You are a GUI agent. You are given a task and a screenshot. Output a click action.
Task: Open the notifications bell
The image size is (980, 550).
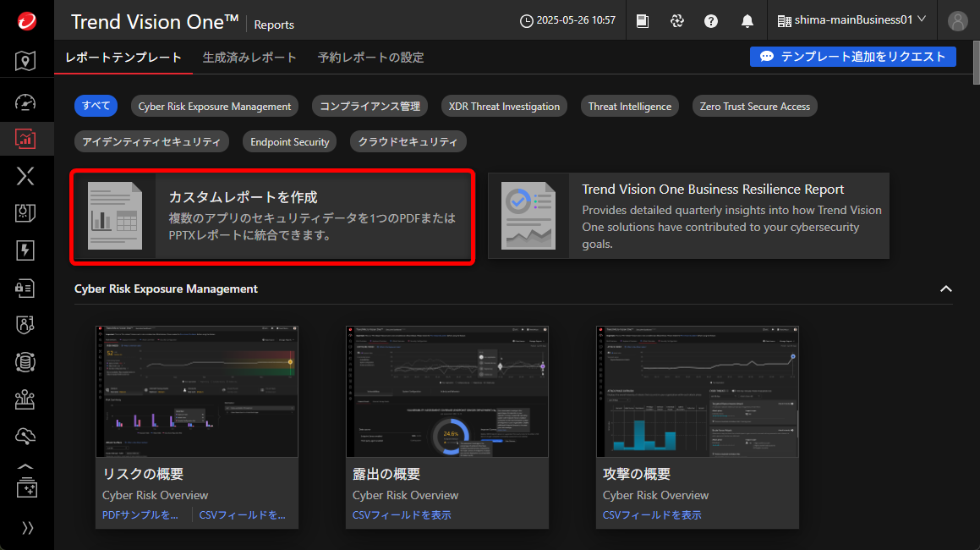click(747, 20)
